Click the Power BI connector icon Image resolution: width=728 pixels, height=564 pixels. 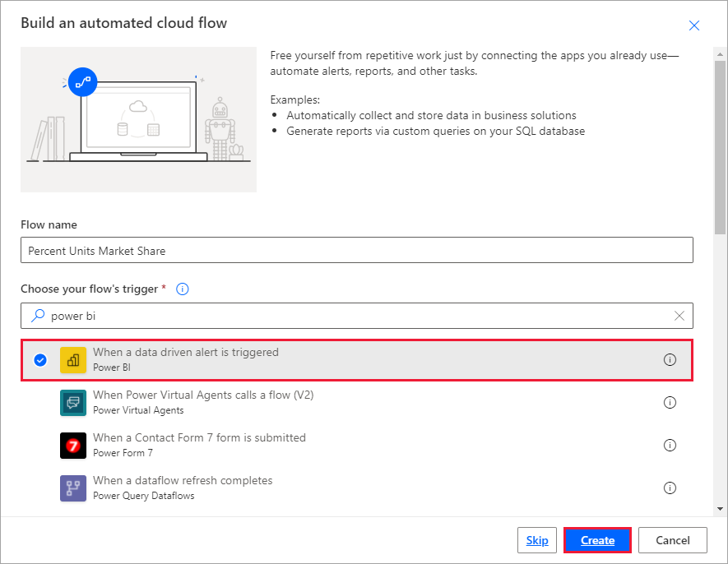pyautogui.click(x=72, y=359)
